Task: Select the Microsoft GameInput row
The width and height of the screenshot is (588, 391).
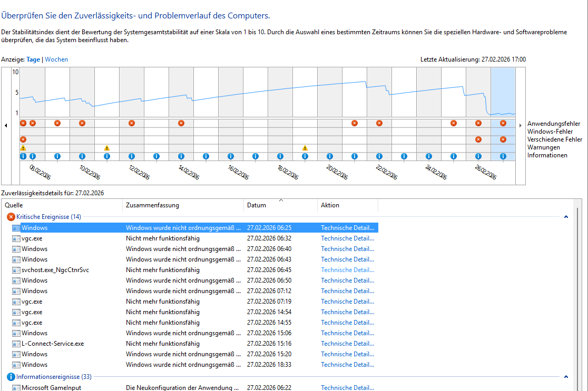Action: pos(195,388)
